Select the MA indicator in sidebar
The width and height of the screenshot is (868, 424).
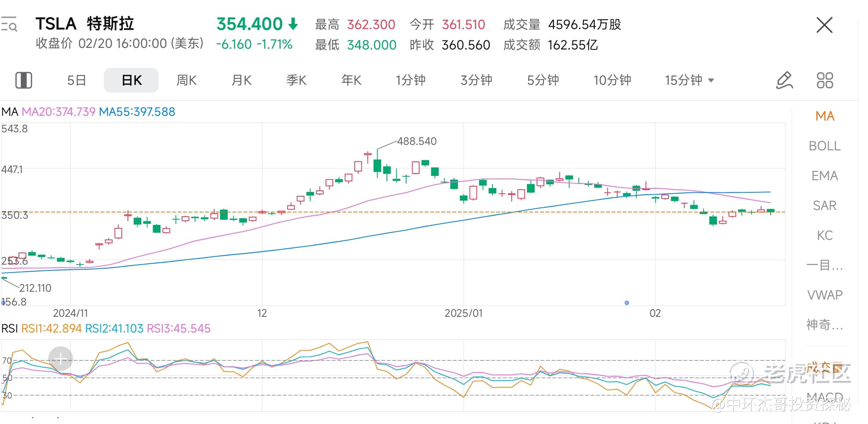[x=825, y=116]
